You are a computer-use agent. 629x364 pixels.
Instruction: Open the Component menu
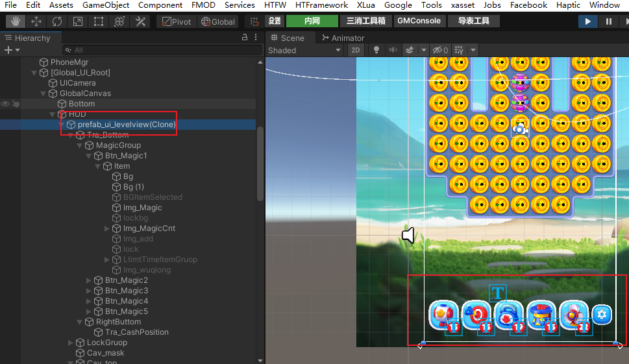coord(160,5)
